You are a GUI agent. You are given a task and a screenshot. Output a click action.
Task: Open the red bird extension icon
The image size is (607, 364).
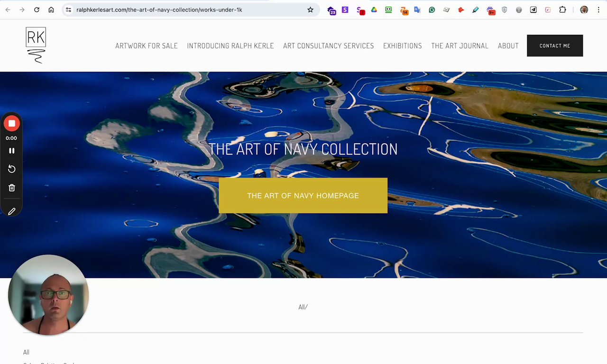460,9
